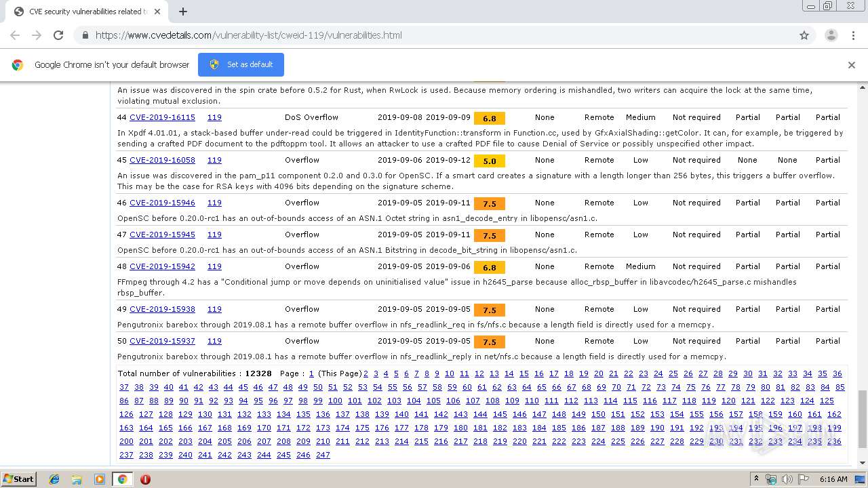Screen dimensions: 868x488
Task: Bookmark this page with the star icon
Action: (804, 35)
